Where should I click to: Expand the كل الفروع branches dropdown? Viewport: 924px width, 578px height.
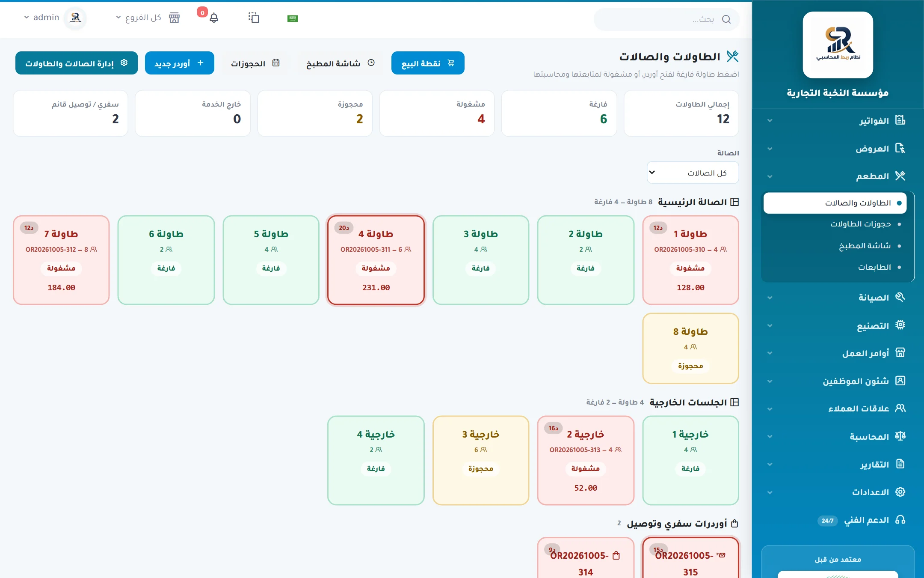click(x=139, y=18)
